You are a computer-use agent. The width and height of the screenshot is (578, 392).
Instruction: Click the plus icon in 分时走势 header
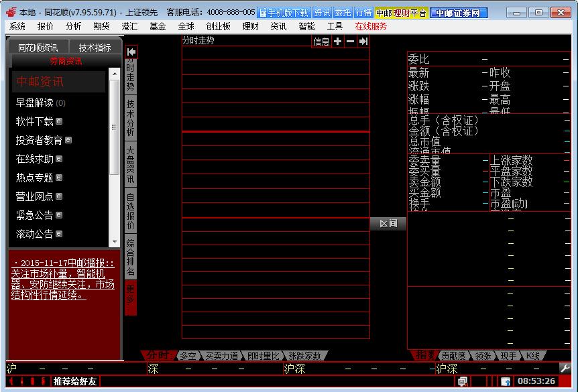tap(337, 42)
